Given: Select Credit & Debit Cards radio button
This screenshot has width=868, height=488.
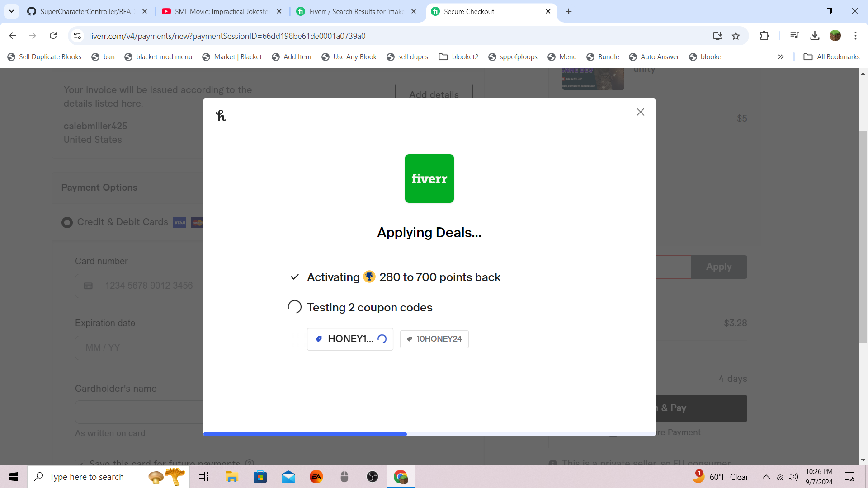Looking at the screenshot, I should pos(67,222).
